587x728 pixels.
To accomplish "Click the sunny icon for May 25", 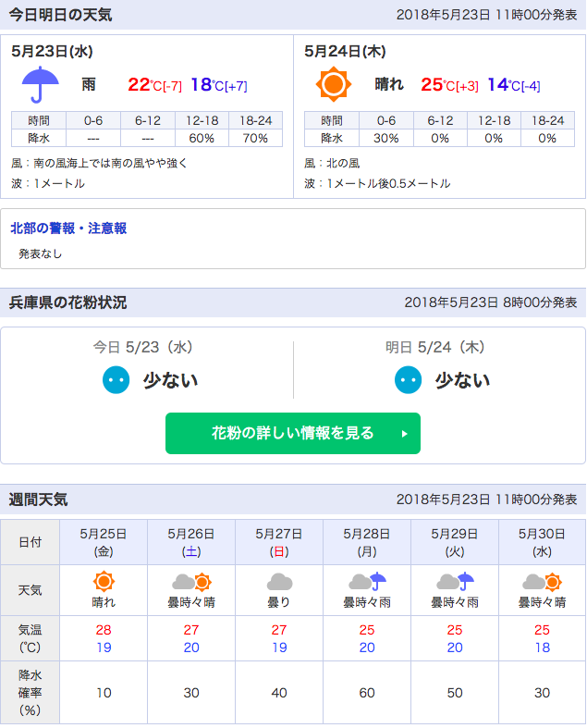I will (104, 582).
